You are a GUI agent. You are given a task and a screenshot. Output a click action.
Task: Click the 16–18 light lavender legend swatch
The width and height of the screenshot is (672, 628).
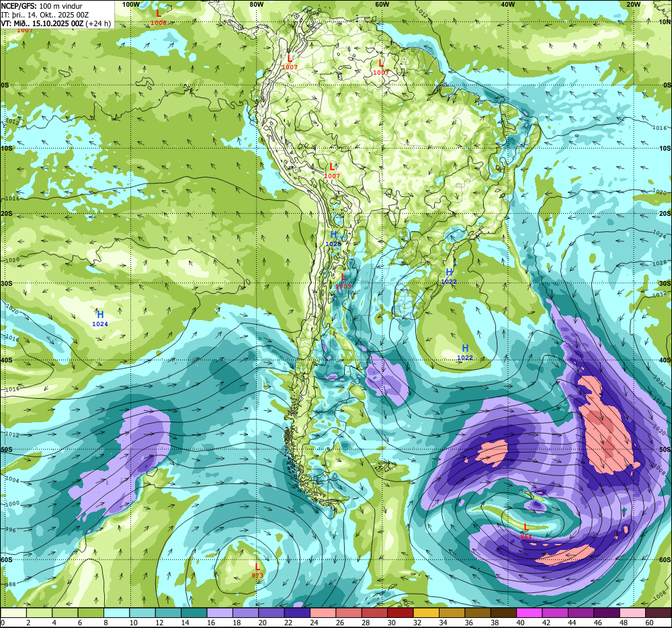(x=220, y=613)
